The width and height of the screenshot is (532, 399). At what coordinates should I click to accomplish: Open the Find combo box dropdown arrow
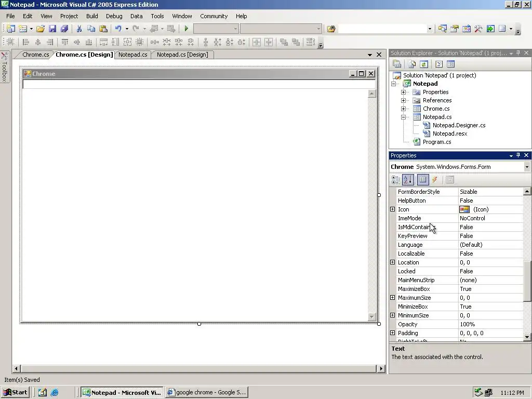430,29
